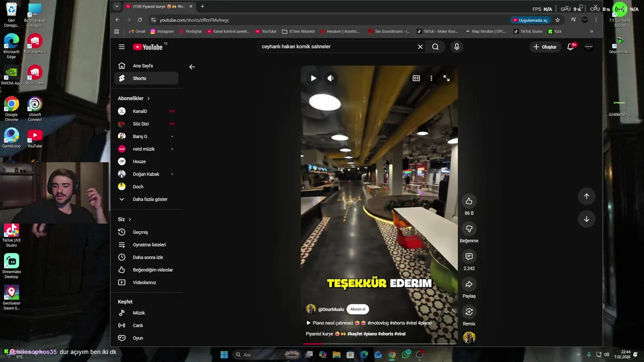This screenshot has height=362, width=644.
Task: Open a new Chrome tab
Action: pos(202,7)
